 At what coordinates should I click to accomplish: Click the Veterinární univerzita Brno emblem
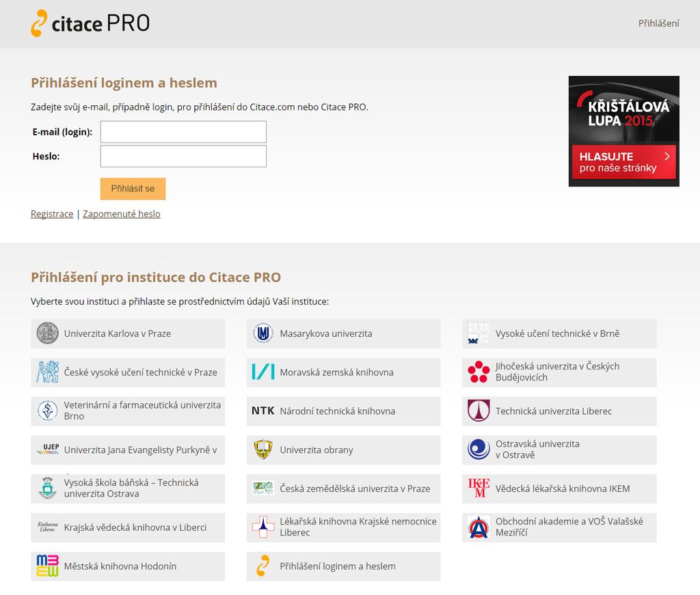pyautogui.click(x=47, y=411)
